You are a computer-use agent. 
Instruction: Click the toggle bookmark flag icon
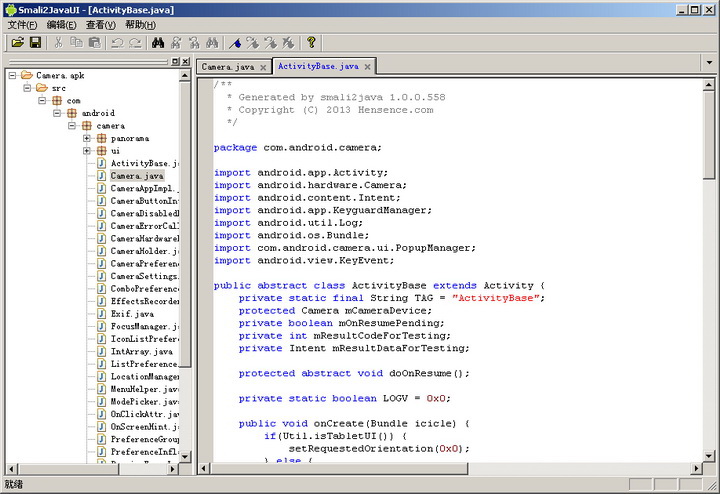[234, 43]
